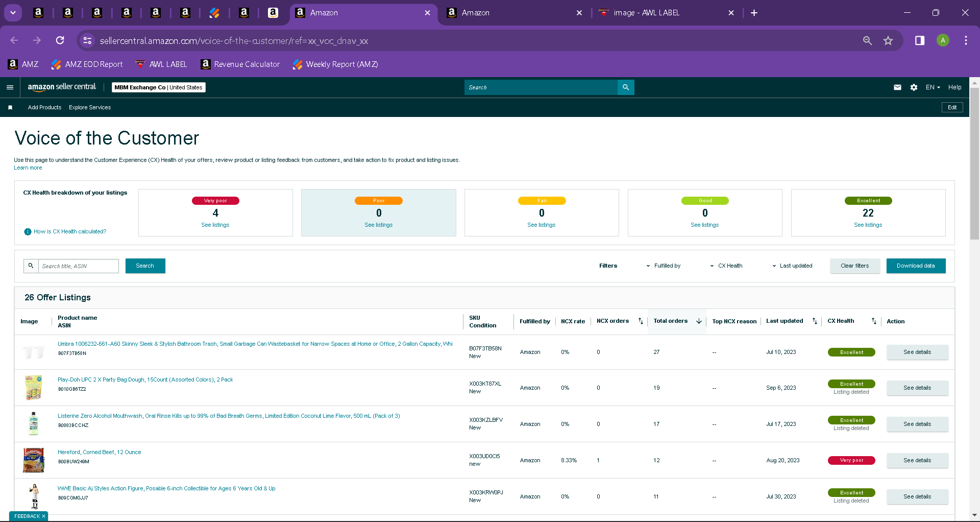Open How is CX Health calculated?
The height and width of the screenshot is (522, 980).
70,232
